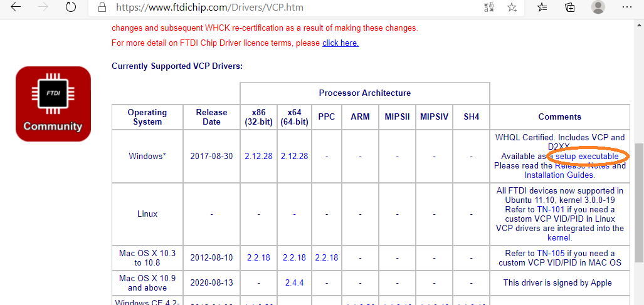Download Mac OS X PPC driver 2.2.18

point(327,257)
